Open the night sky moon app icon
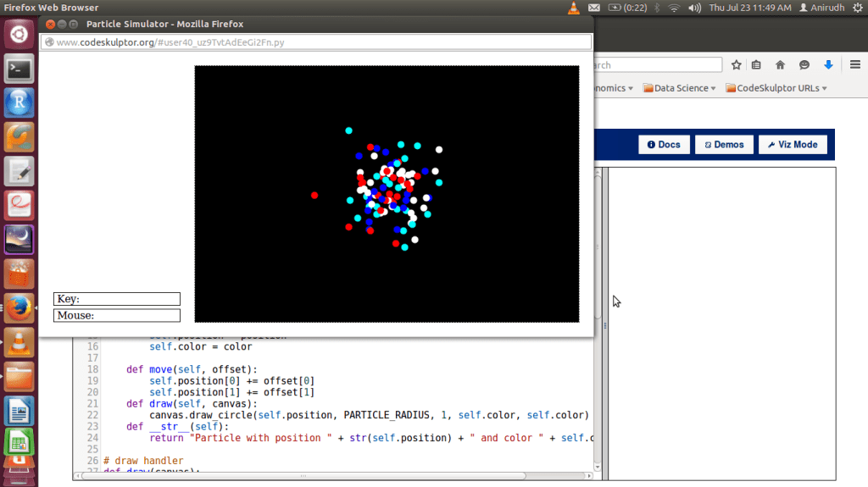Viewport: 868px width, 487px height. (19, 240)
